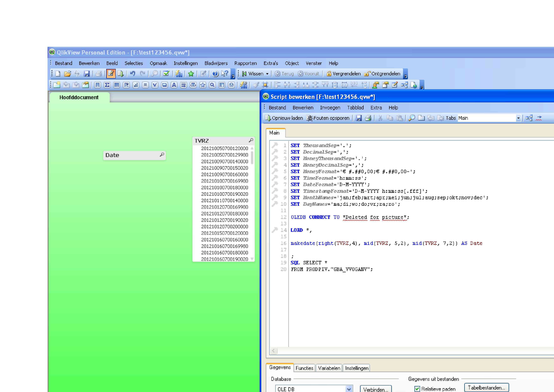The height and width of the screenshot is (392, 554).
Task: Click the Add Sheet icon in design toolbar
Action: 57,85
